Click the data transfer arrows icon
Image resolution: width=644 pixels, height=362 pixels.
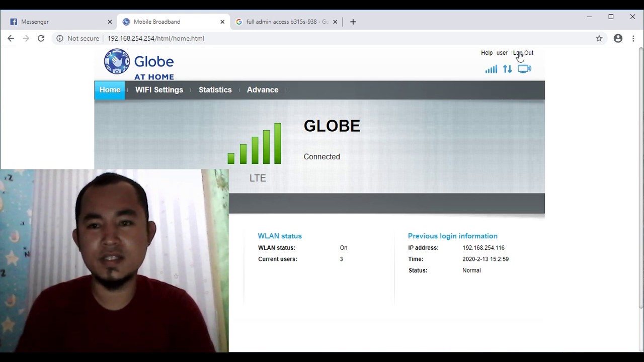tap(508, 69)
